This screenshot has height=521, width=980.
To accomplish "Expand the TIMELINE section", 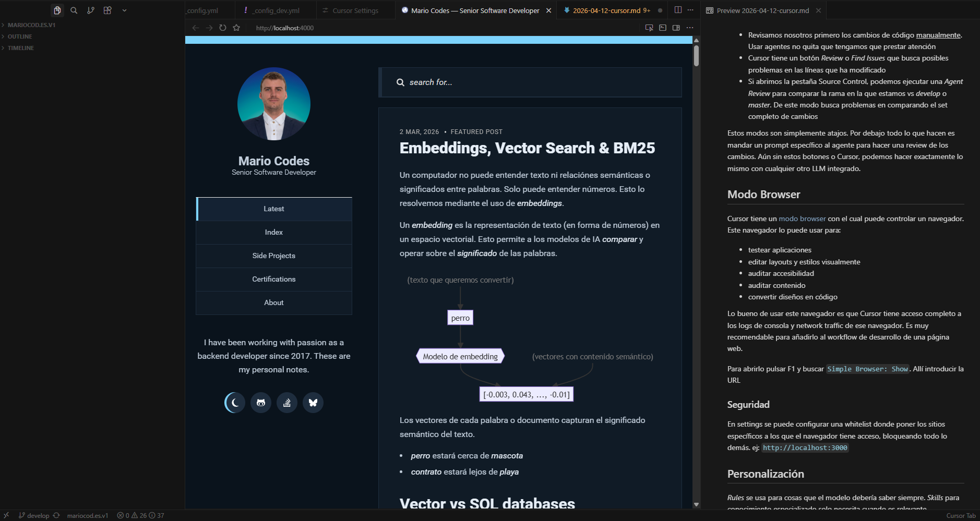I will pos(21,48).
